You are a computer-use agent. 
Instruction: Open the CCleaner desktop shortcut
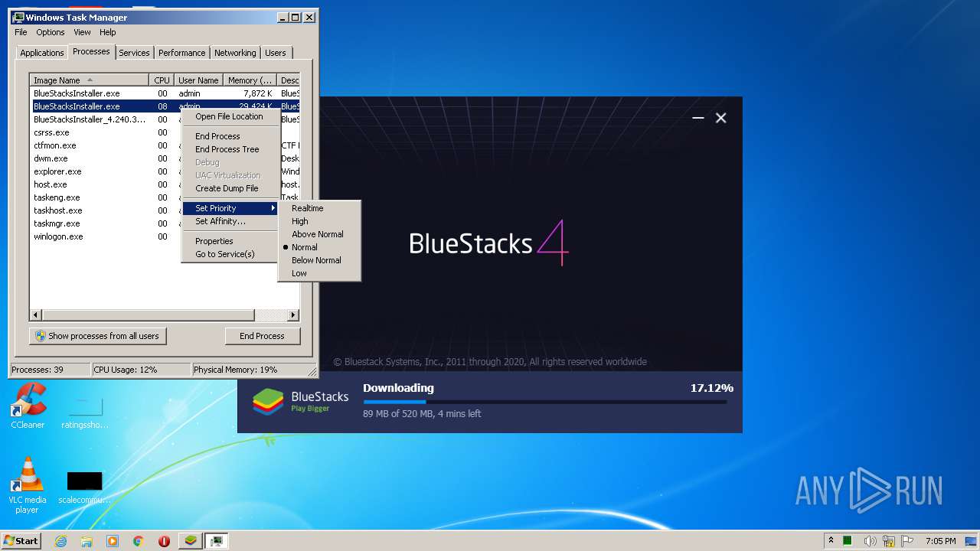pos(28,406)
